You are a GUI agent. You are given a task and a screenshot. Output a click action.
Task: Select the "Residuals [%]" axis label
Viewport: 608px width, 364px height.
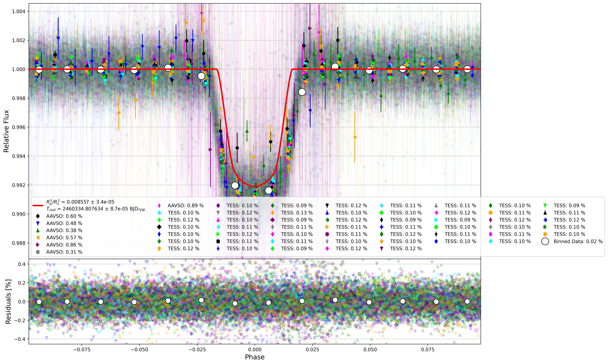(x=8, y=302)
